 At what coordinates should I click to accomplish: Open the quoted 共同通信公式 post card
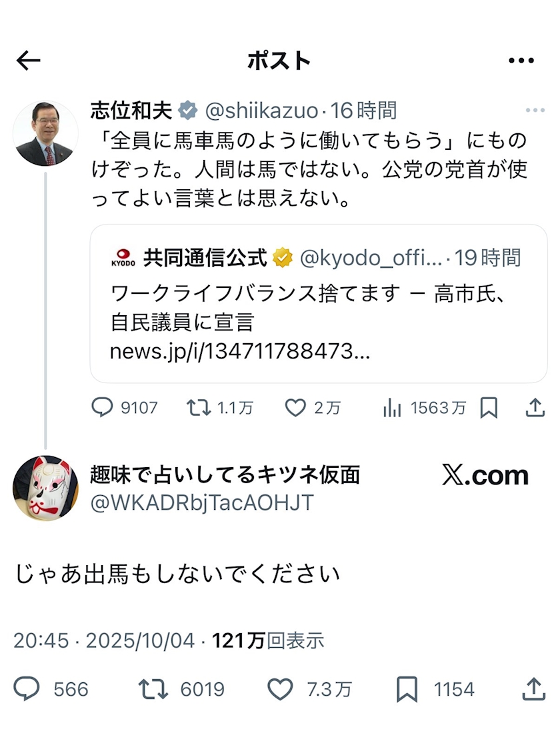click(319, 304)
